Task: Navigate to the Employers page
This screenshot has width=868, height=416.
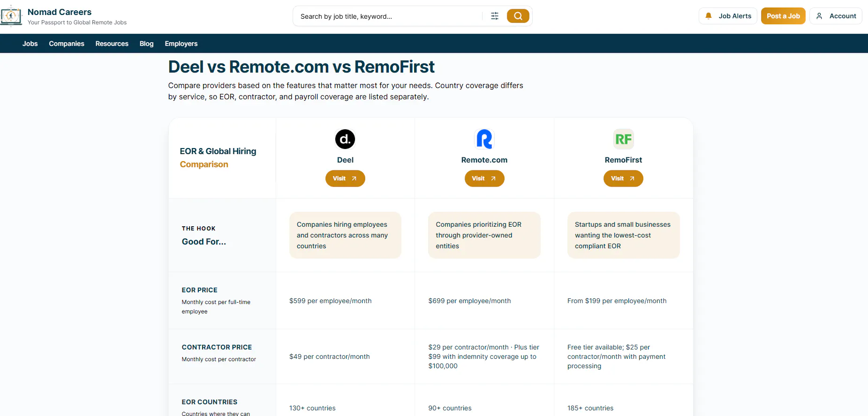Action: pyautogui.click(x=181, y=44)
